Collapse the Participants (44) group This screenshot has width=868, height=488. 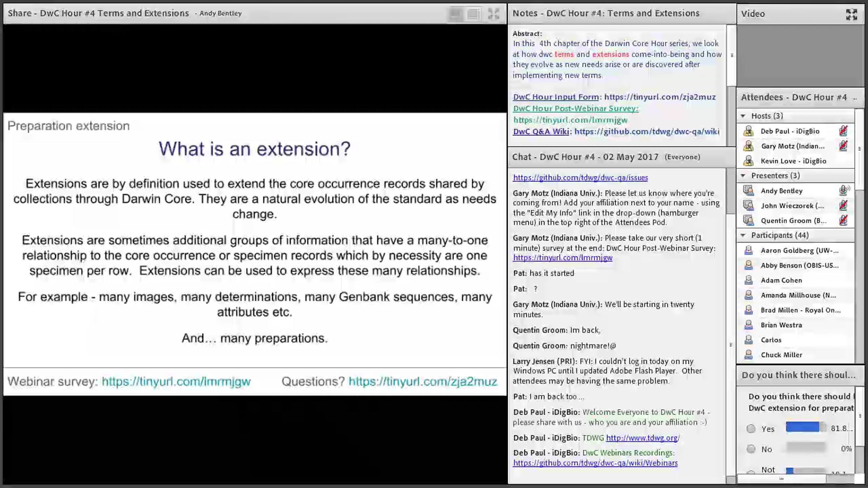(x=743, y=235)
